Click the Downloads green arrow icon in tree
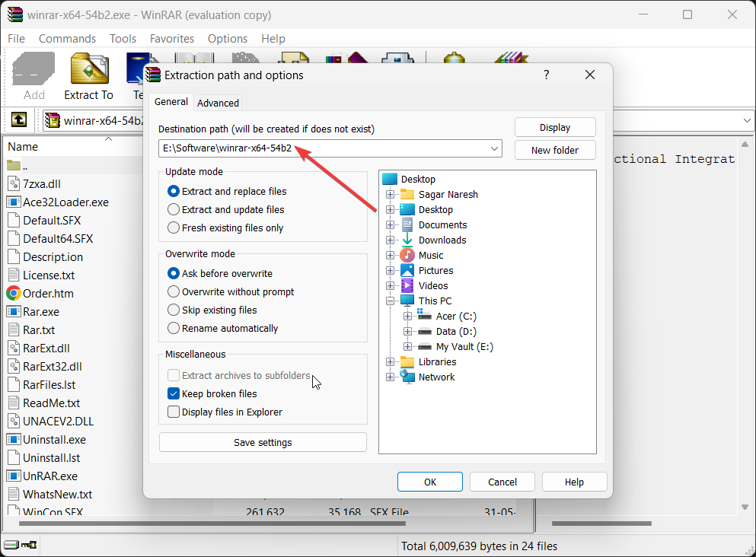The width and height of the screenshot is (756, 557). (x=407, y=240)
